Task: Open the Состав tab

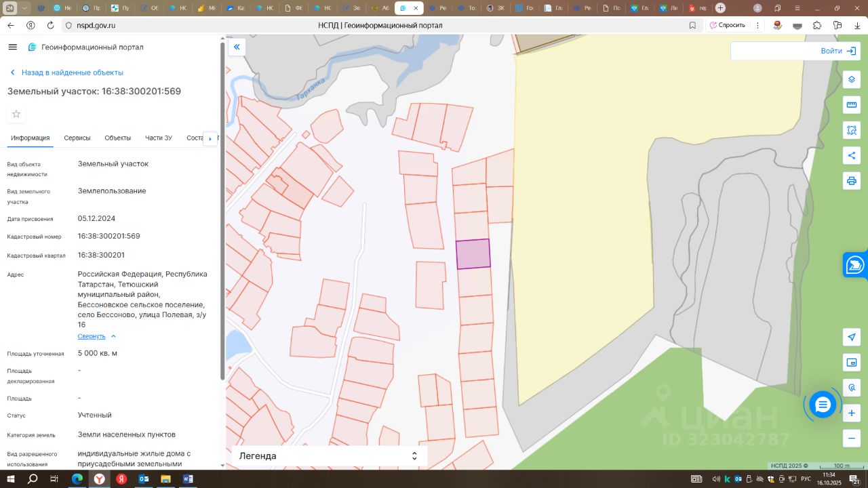Action: 195,138
